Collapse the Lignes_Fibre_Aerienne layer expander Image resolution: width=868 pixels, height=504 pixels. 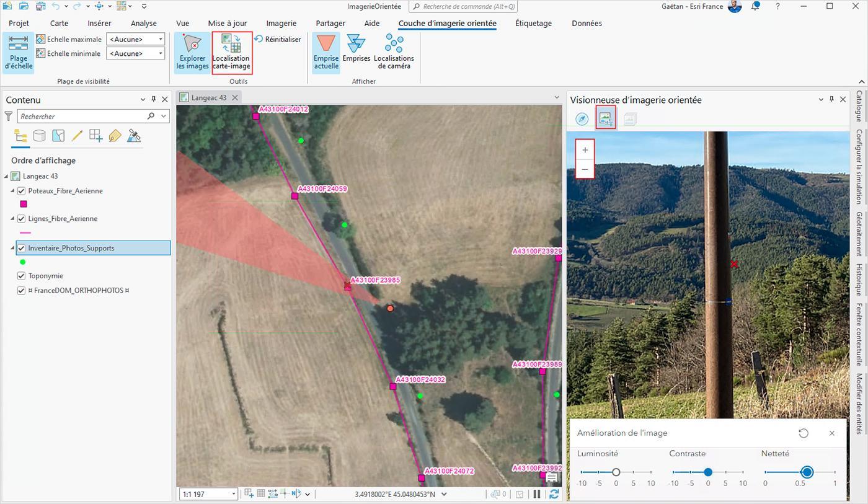(12, 219)
